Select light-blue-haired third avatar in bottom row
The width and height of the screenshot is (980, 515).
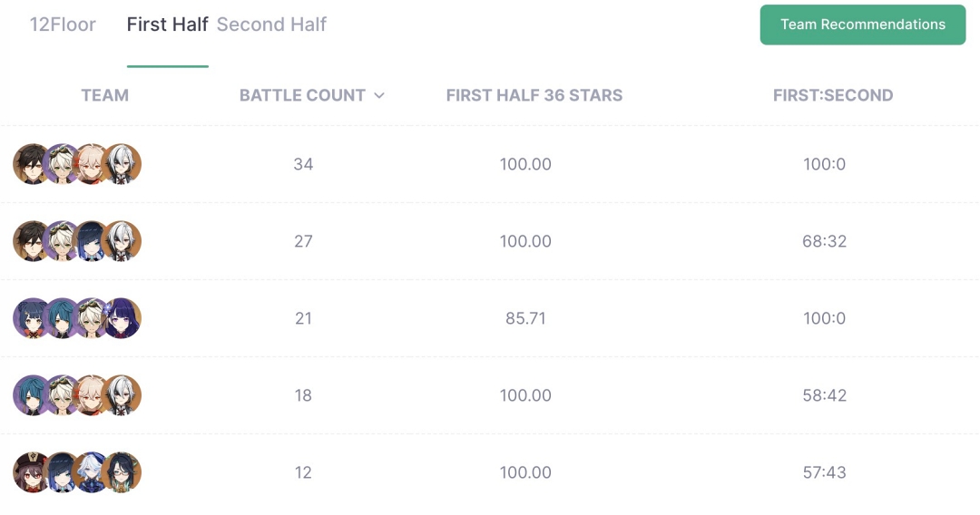coord(93,472)
